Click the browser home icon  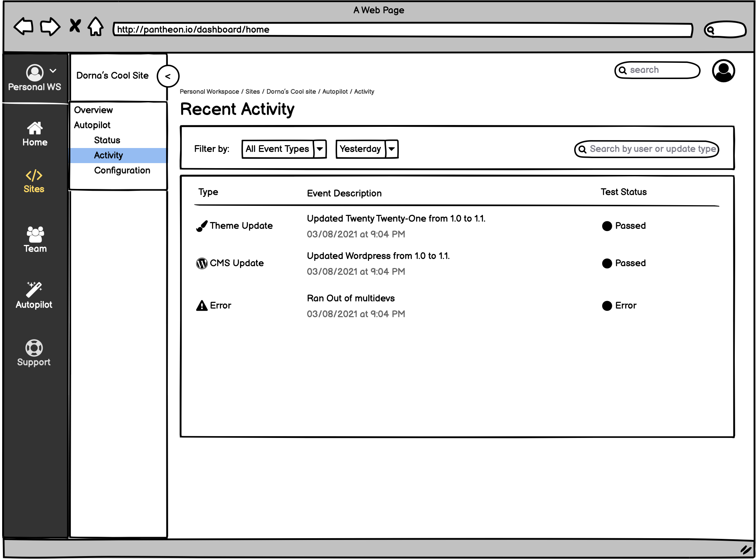click(96, 27)
